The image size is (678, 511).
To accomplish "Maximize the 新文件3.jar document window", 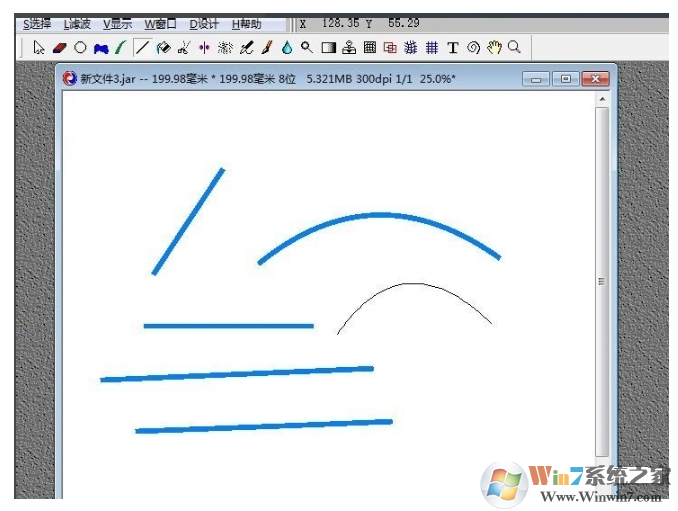I will coord(565,78).
